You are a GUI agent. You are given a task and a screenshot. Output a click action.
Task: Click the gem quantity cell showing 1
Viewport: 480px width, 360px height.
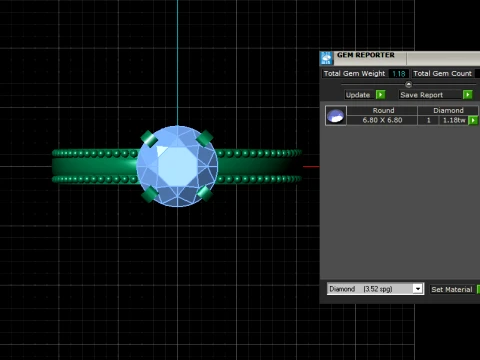coord(429,120)
